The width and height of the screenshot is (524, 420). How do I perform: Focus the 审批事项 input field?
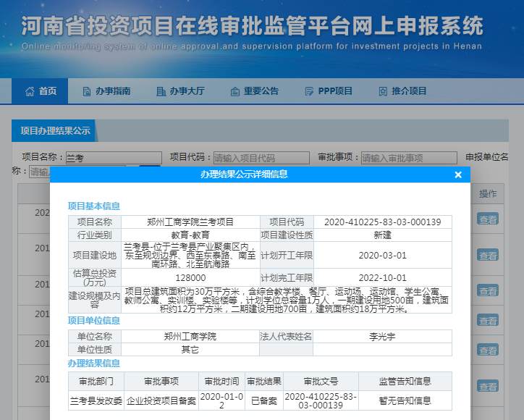pos(409,158)
